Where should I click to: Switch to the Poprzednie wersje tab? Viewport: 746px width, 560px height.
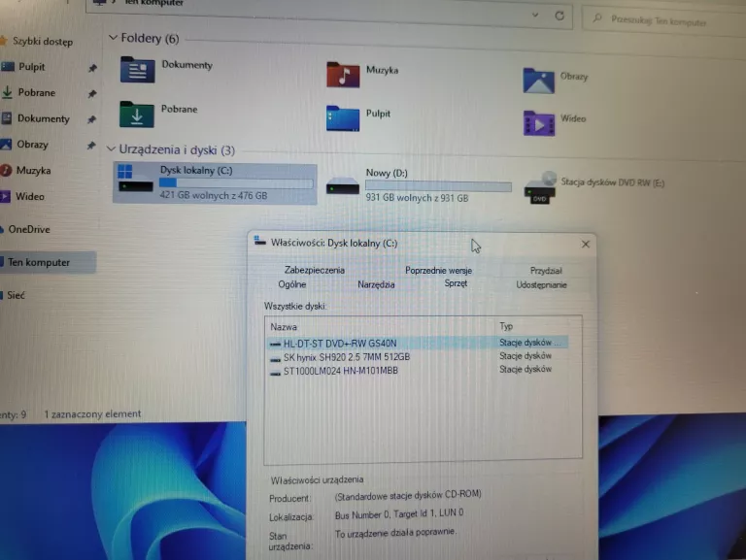click(x=438, y=271)
